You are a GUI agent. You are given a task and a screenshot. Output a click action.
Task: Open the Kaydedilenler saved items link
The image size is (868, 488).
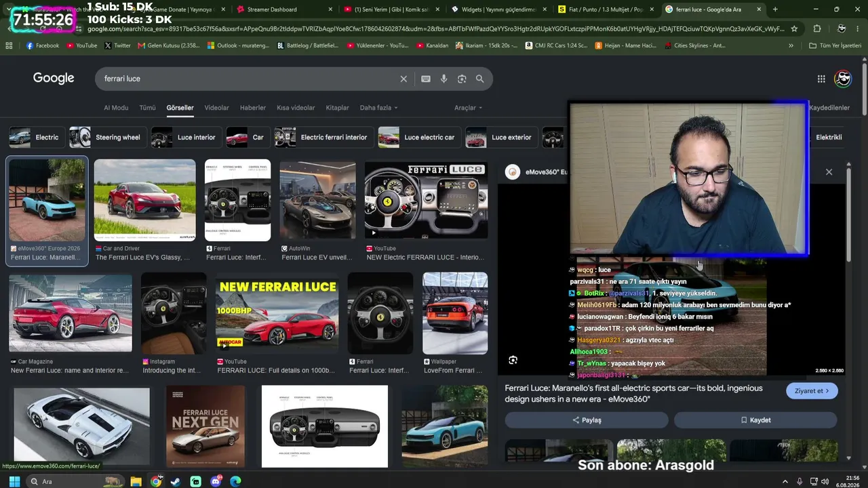click(x=829, y=108)
